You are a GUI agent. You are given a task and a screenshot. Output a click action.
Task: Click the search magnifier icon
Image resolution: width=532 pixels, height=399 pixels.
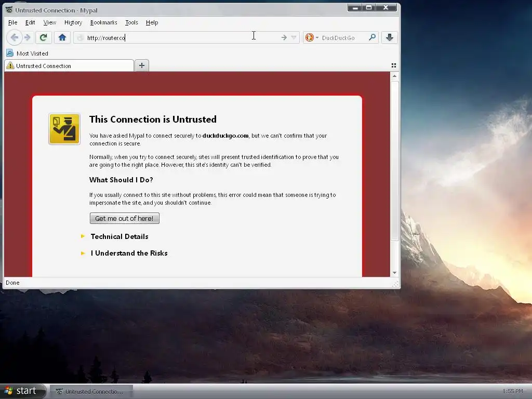[372, 37]
